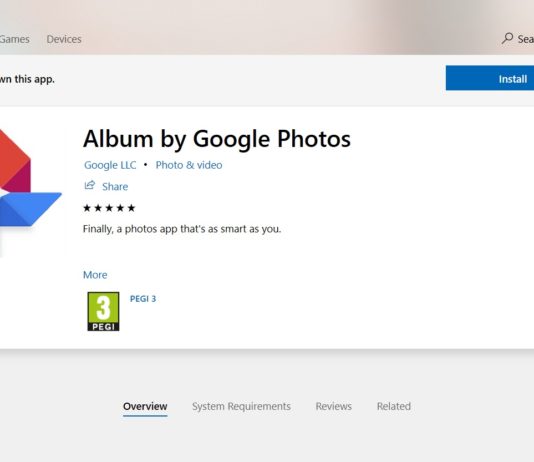Open the Google LLC publisher link
The image size is (534, 462).
[110, 165]
